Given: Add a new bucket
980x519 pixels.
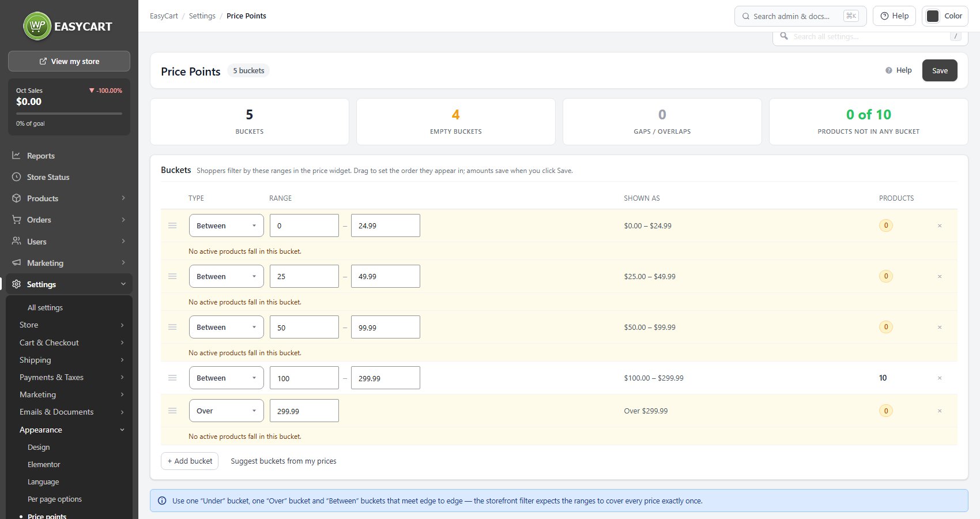Looking at the screenshot, I should (x=190, y=461).
